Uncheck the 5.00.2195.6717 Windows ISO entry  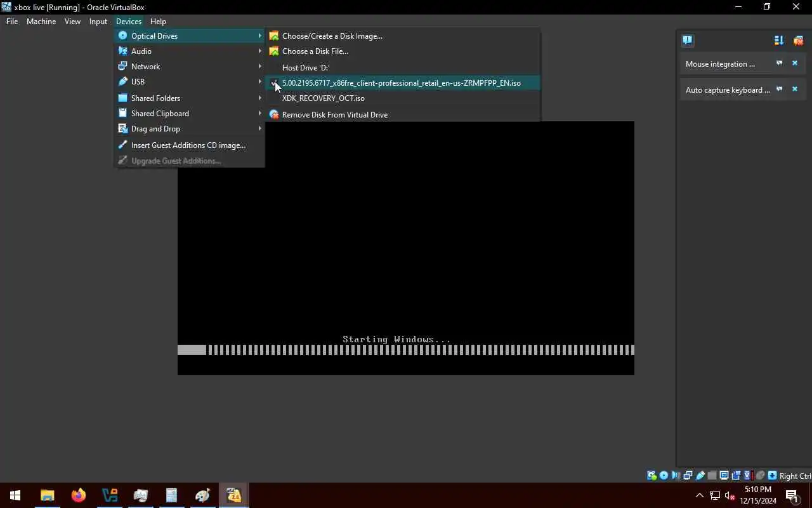[403, 83]
